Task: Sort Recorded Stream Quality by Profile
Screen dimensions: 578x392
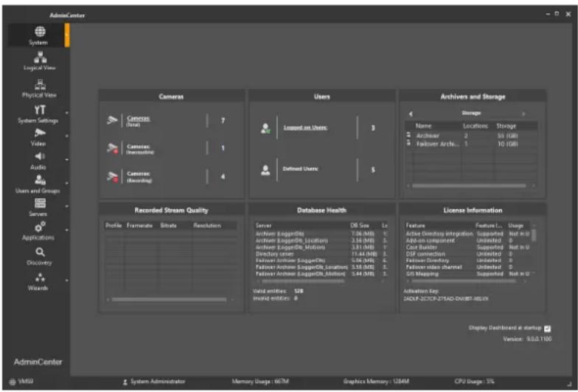Action: pos(114,225)
